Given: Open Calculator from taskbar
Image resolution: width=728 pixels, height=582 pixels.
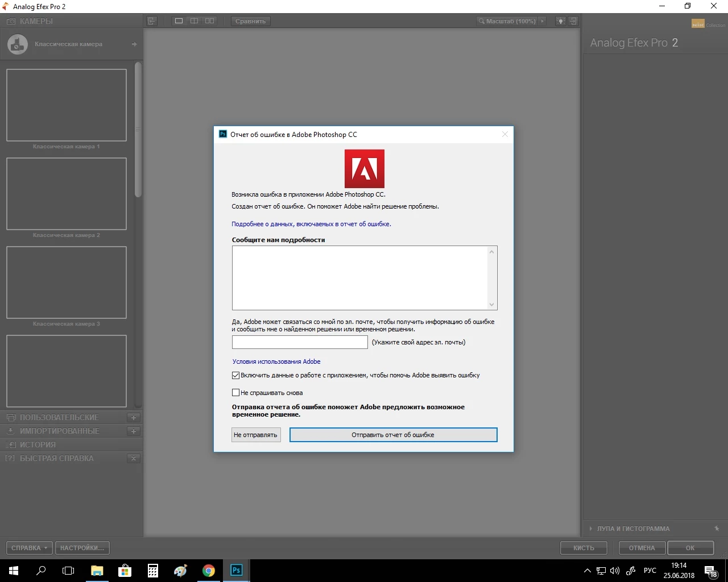Looking at the screenshot, I should pos(153,571).
